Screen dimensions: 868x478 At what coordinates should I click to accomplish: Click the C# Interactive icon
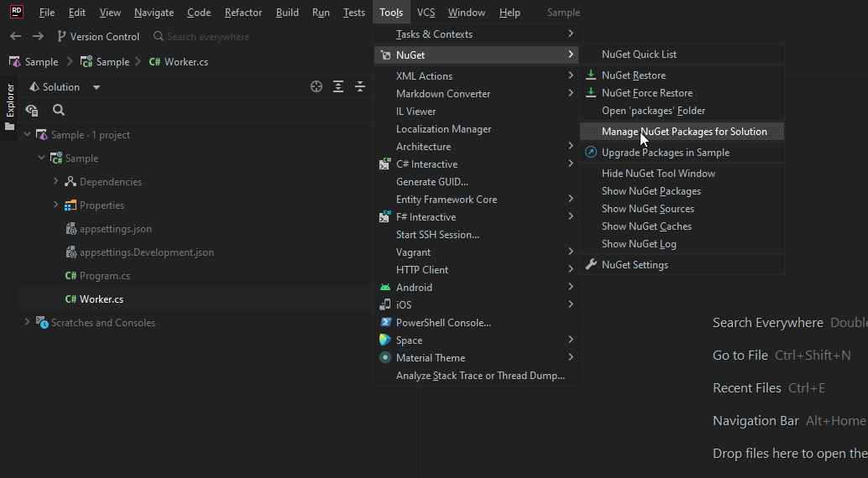point(384,164)
